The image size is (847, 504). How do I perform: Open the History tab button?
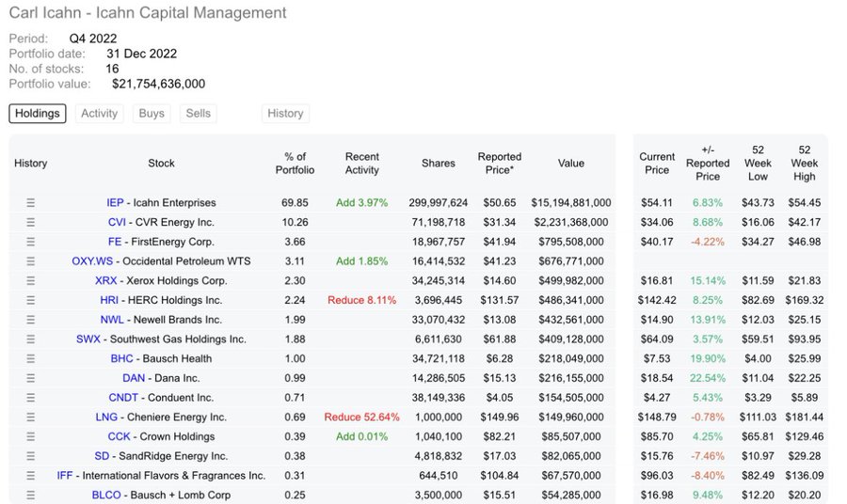pyautogui.click(x=285, y=114)
